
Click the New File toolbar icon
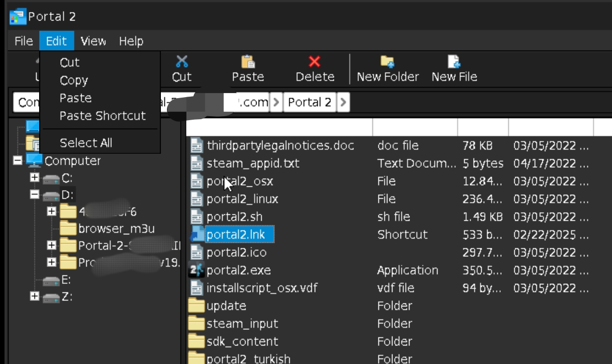[454, 62]
